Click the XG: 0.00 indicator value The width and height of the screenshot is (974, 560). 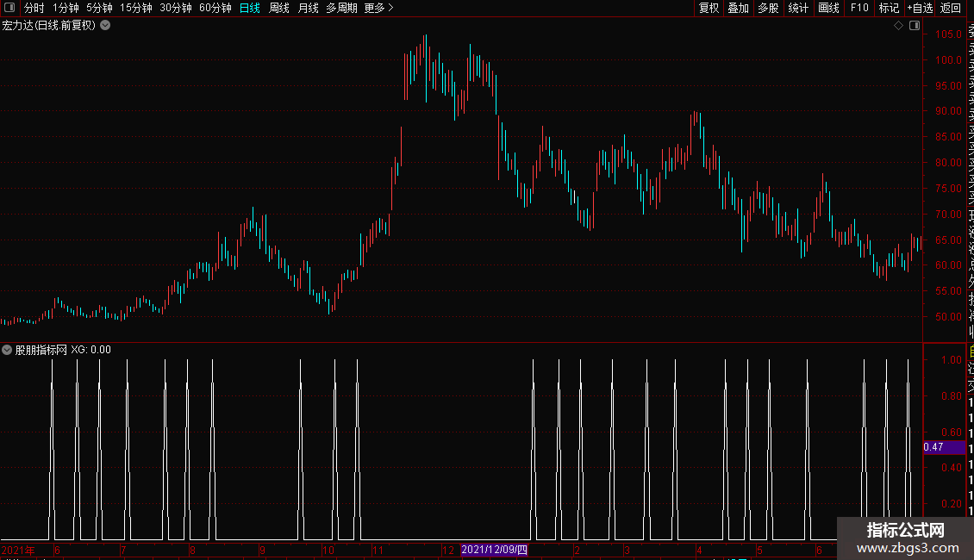[x=91, y=350]
